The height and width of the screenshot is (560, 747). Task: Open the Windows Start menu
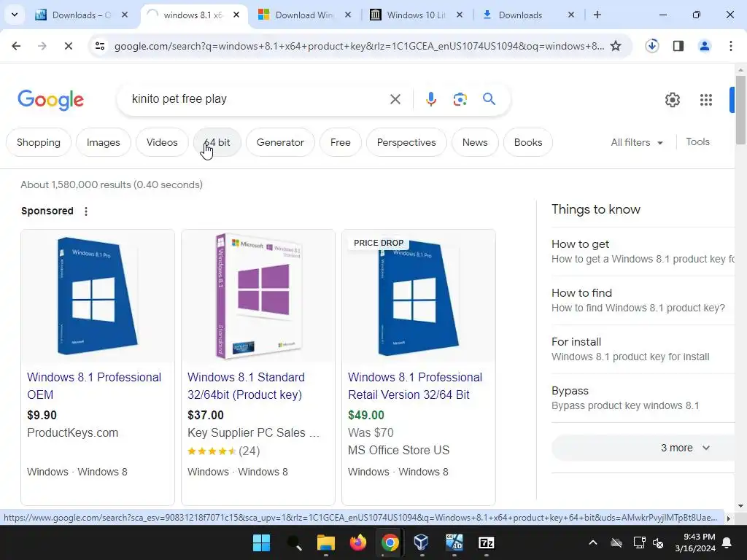point(261,542)
